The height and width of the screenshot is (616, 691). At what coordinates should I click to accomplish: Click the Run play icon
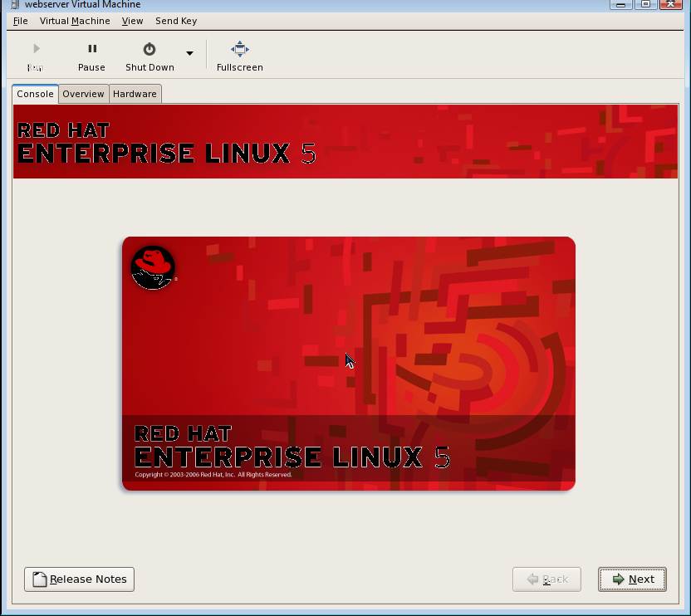coord(36,50)
